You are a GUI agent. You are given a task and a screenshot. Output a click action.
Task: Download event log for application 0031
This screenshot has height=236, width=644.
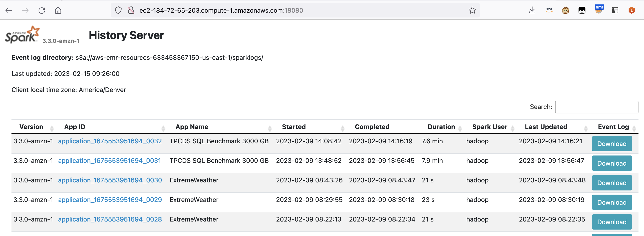(x=611, y=163)
